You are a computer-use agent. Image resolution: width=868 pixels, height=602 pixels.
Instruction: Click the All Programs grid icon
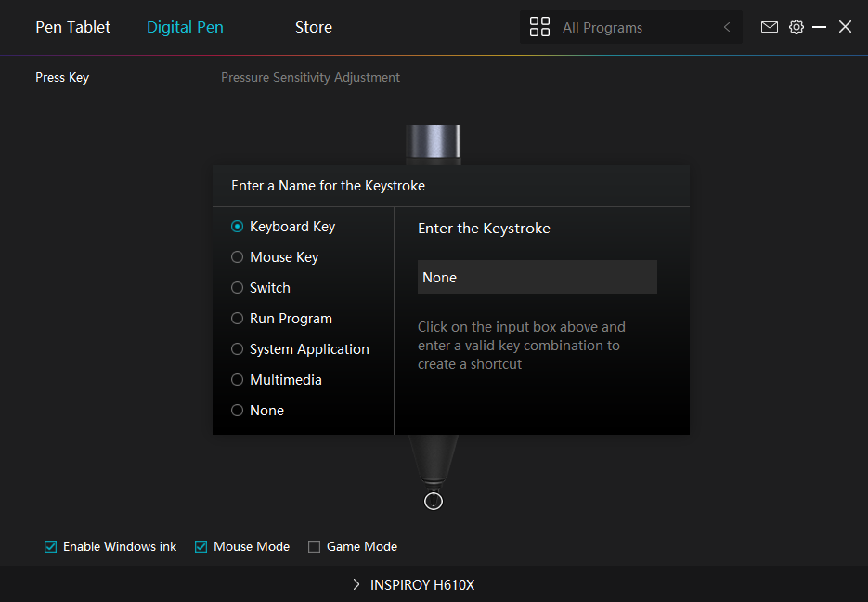(x=539, y=27)
